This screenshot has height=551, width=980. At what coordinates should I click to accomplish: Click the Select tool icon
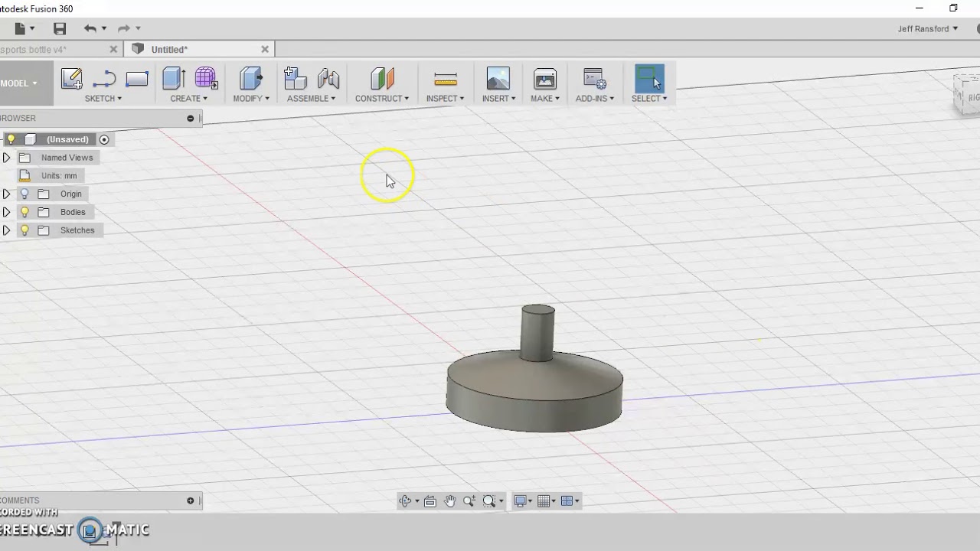coord(649,79)
